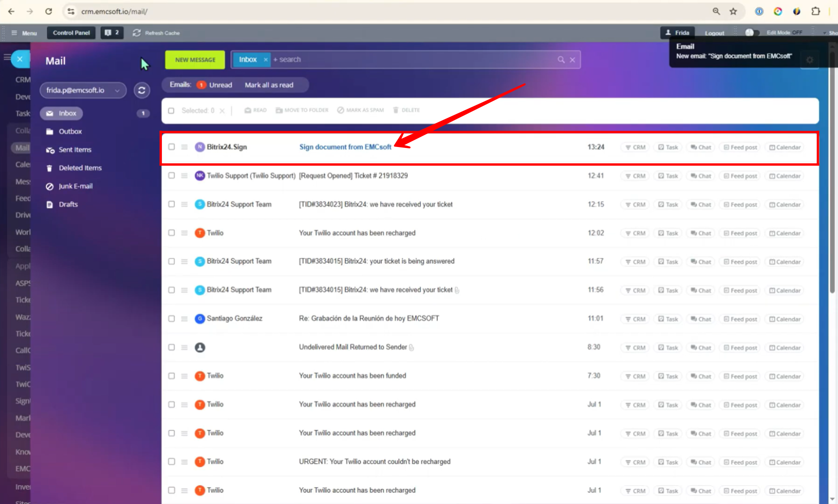Image resolution: width=838 pixels, height=504 pixels.
Task: Click Refresh Cache in the top bar
Action: [156, 33]
